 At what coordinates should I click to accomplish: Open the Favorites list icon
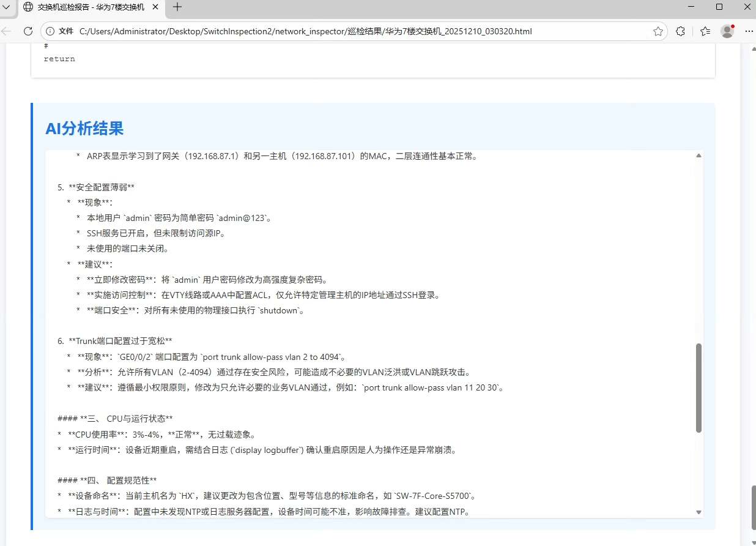(705, 31)
